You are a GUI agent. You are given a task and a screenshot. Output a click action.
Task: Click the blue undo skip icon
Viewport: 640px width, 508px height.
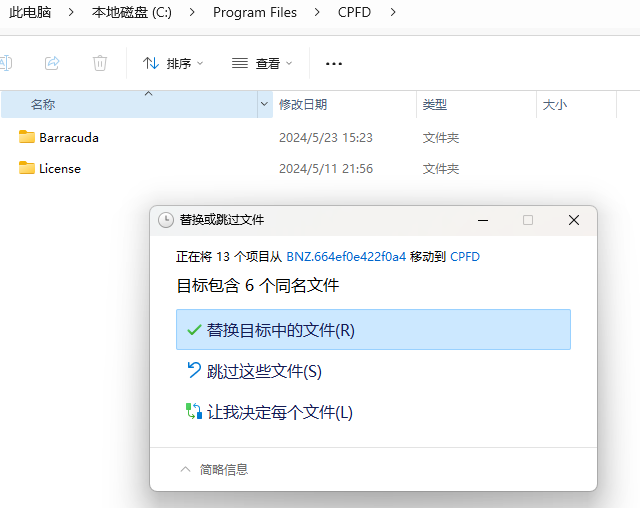(x=194, y=371)
